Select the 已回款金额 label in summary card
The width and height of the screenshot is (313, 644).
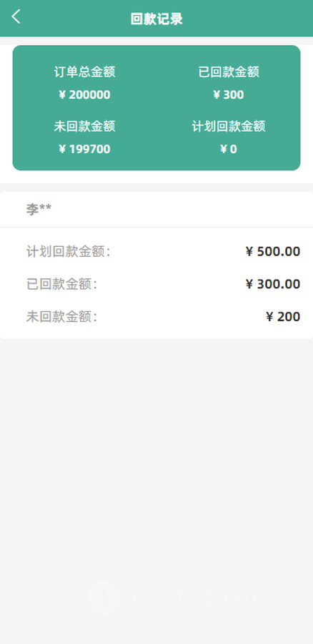click(x=229, y=72)
